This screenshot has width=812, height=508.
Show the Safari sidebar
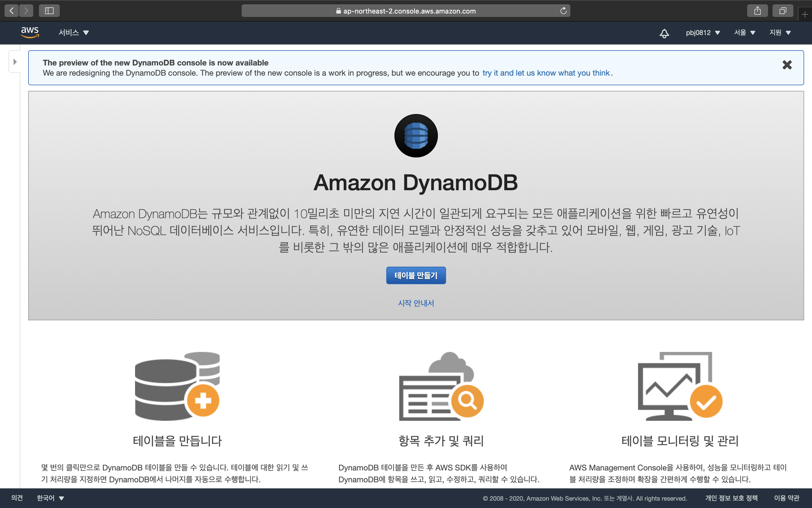(49, 11)
